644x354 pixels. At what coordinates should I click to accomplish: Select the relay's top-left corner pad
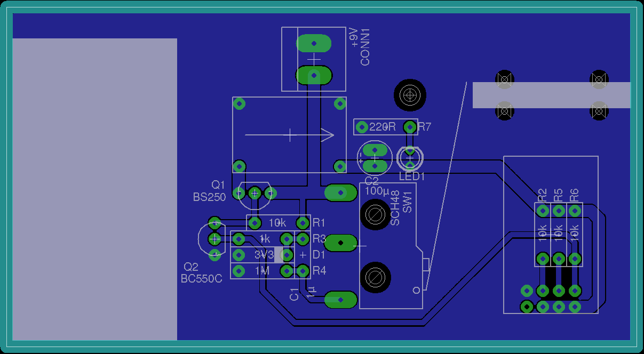click(x=239, y=103)
